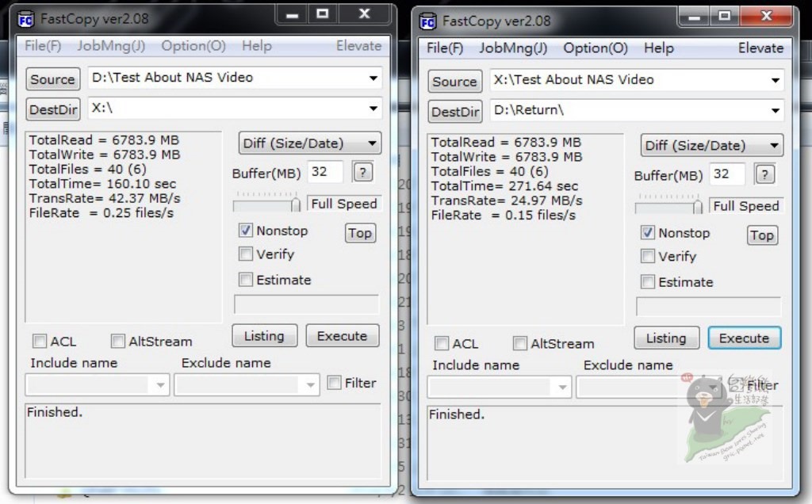The height and width of the screenshot is (504, 812).
Task: Open Exclude name dropdown in left window
Action: coord(310,385)
